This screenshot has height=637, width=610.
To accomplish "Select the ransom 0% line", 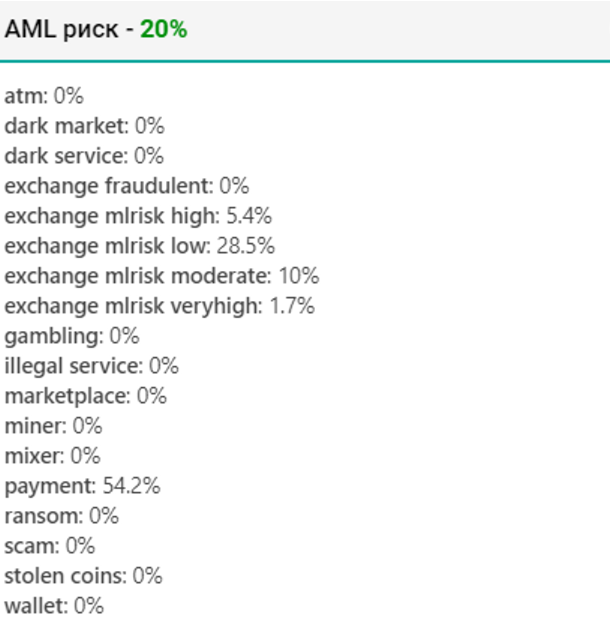I will pos(61,516).
